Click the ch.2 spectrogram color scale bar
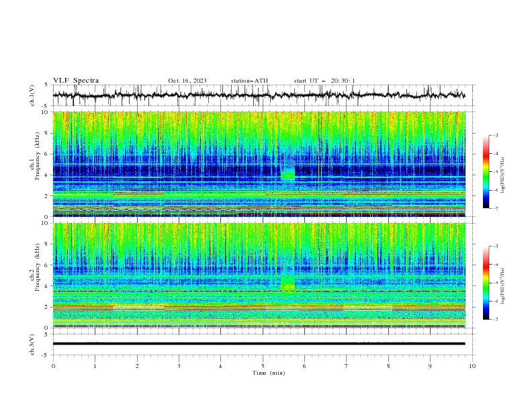Image resolution: width=532 pixels, height=411 pixels. coord(486,283)
